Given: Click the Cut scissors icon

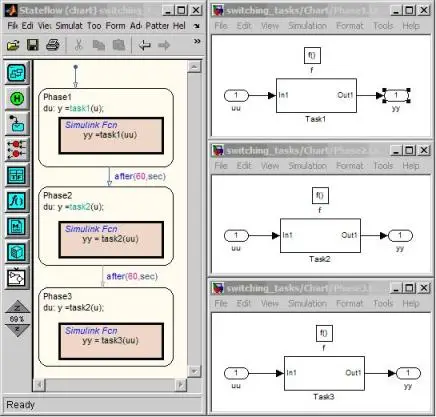Looking at the screenshot, I should point(79,45).
